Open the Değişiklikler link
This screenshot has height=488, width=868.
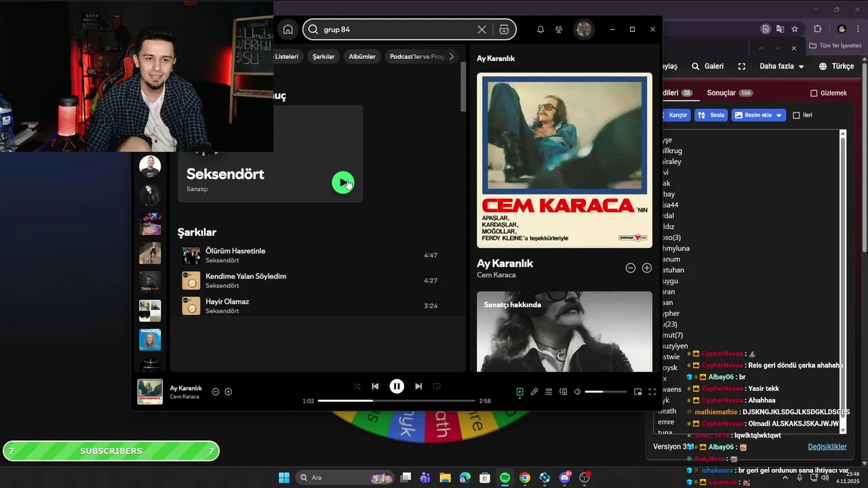pyautogui.click(x=827, y=447)
